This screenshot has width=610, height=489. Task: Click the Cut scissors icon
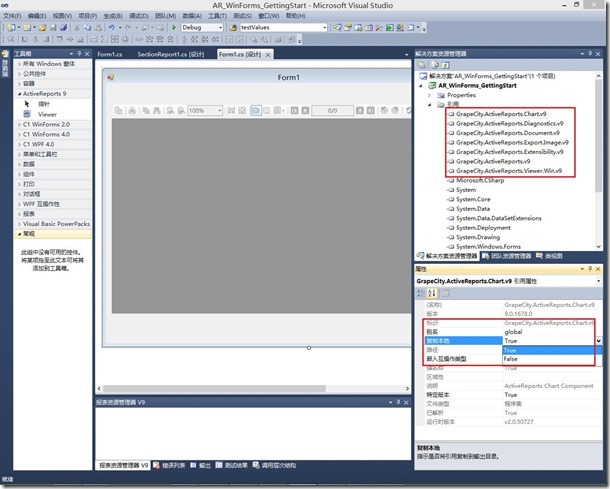[77, 28]
